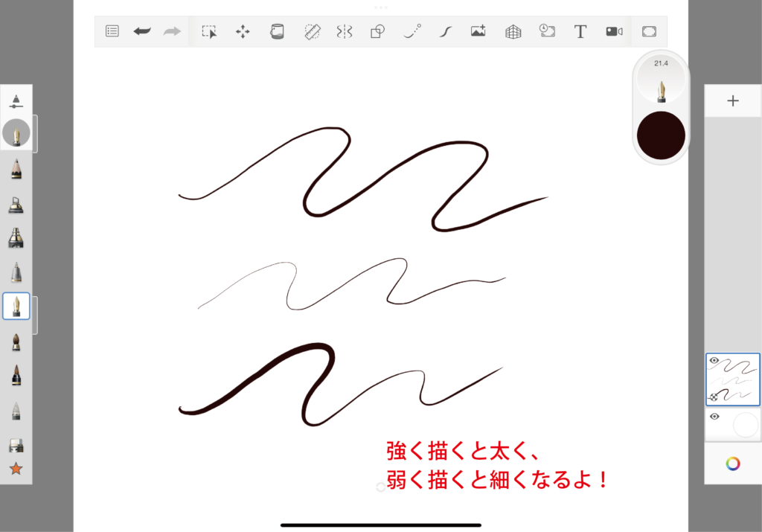The image size is (762, 532).
Task: Select the Pencil brush
Action: 16,170
